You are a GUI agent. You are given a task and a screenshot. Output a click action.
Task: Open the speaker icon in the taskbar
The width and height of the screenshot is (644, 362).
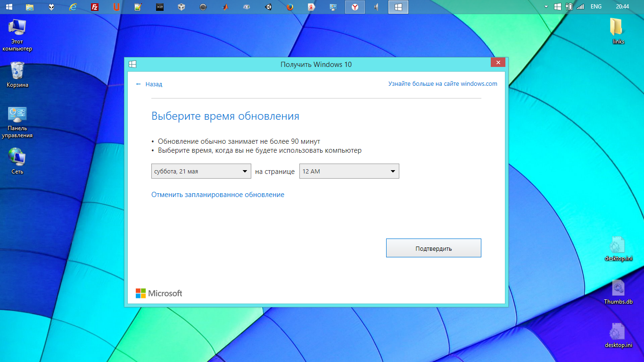click(377, 7)
